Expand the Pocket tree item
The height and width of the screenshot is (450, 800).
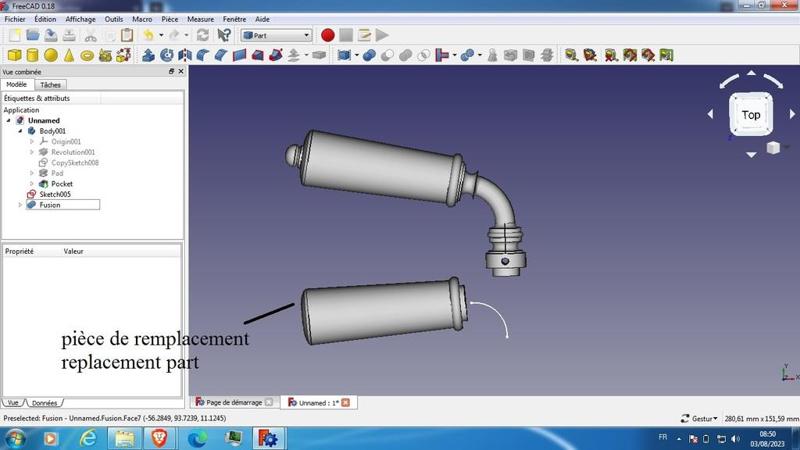[32, 184]
